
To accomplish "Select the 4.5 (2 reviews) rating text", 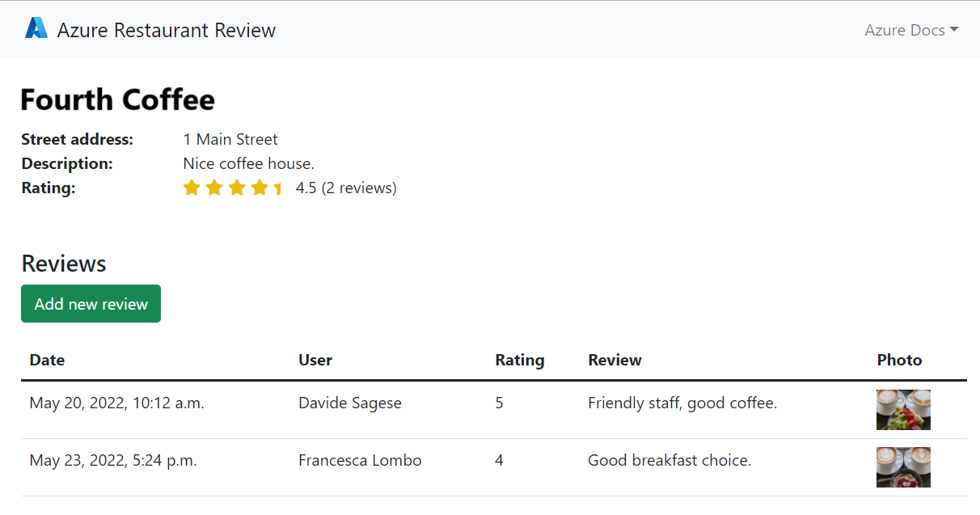I will [x=346, y=188].
